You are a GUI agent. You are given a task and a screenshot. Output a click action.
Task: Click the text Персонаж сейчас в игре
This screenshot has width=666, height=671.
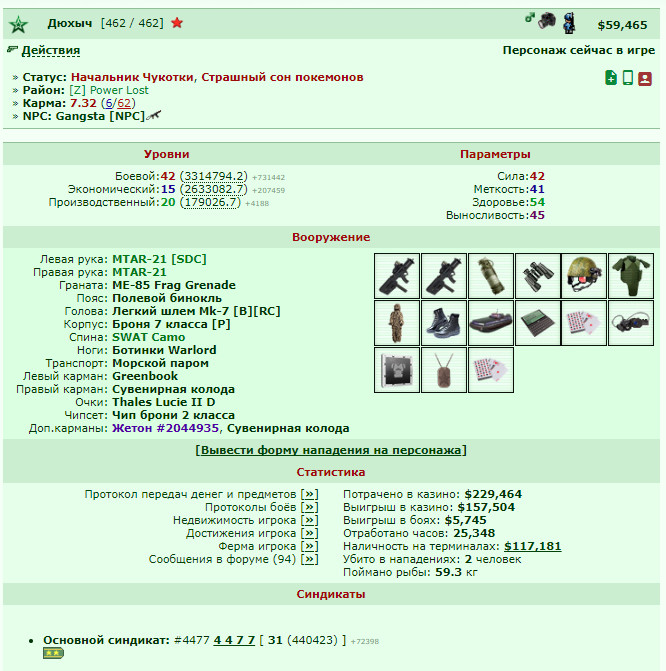click(x=579, y=50)
